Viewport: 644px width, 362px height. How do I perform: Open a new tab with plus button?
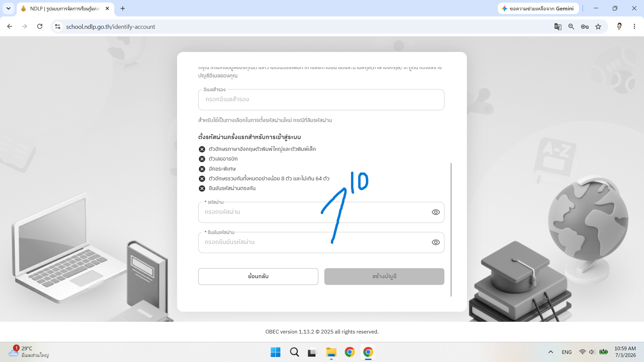pyautogui.click(x=123, y=8)
